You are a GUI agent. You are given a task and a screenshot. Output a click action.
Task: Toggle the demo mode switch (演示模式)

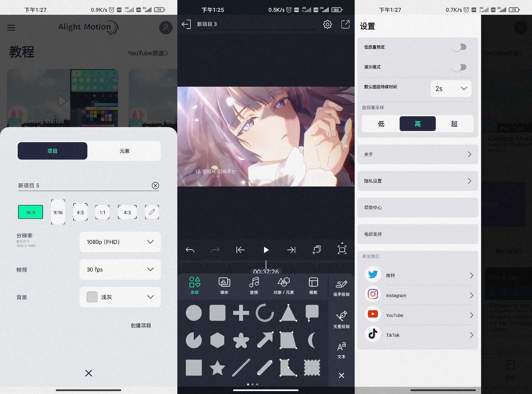[459, 67]
